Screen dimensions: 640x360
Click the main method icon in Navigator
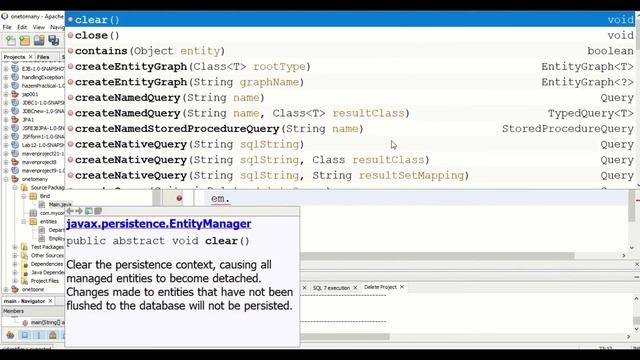point(25,322)
